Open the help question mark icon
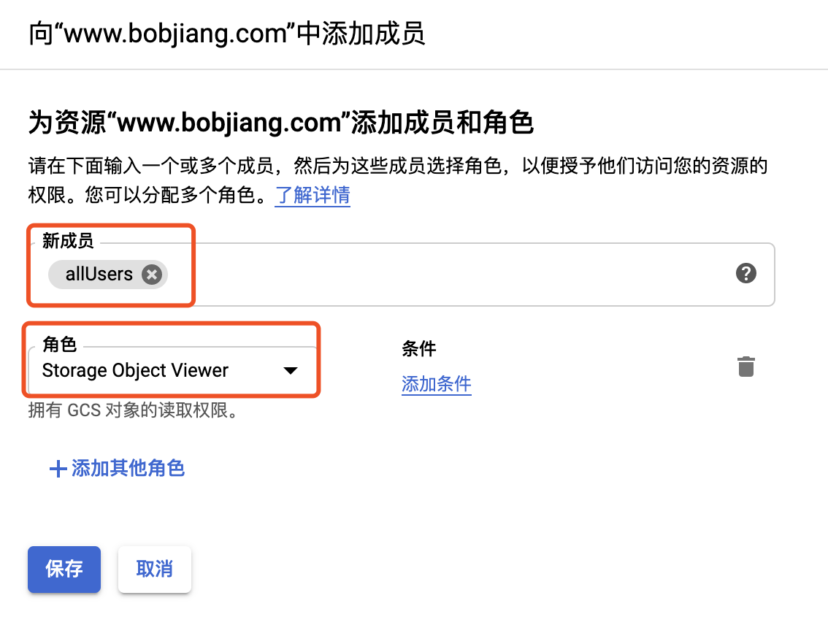828x644 pixels. [745, 273]
